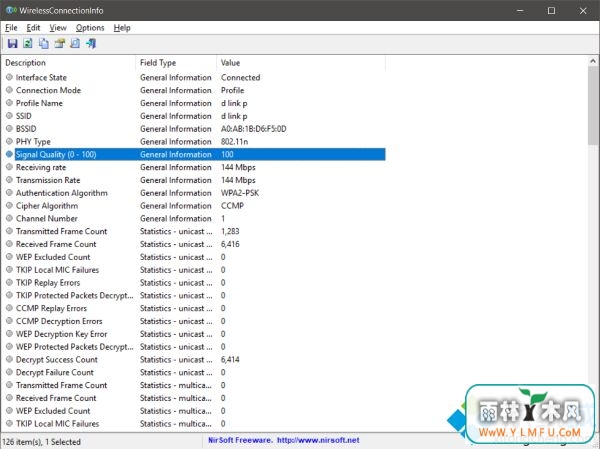
Task: Open the View menu
Action: pyautogui.click(x=58, y=28)
